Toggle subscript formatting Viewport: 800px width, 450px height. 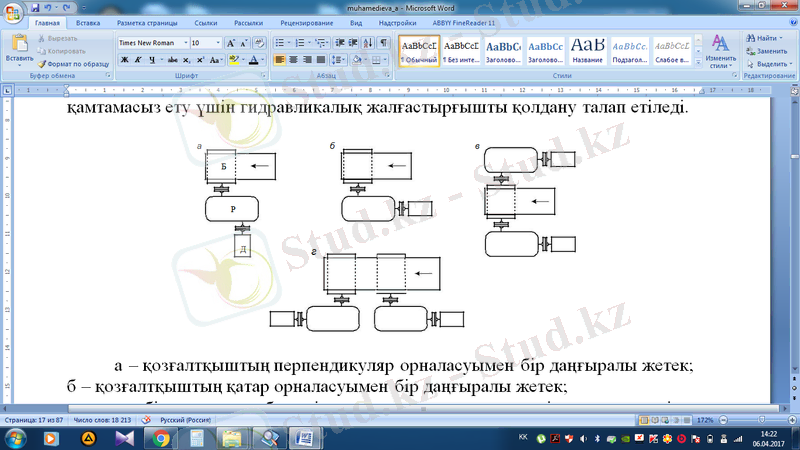point(186,60)
